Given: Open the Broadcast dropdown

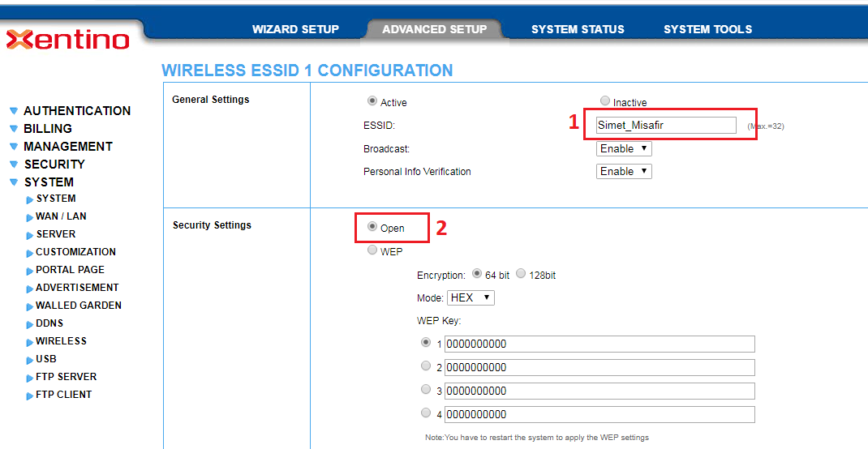Looking at the screenshot, I should point(624,149).
